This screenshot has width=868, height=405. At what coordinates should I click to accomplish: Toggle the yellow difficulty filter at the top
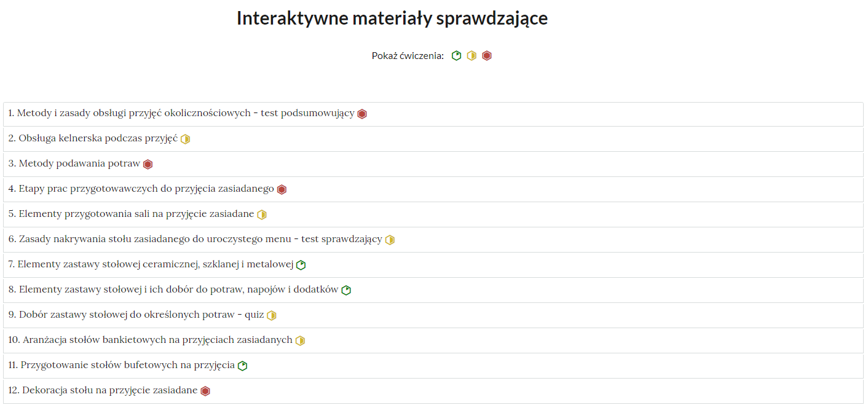click(x=471, y=55)
